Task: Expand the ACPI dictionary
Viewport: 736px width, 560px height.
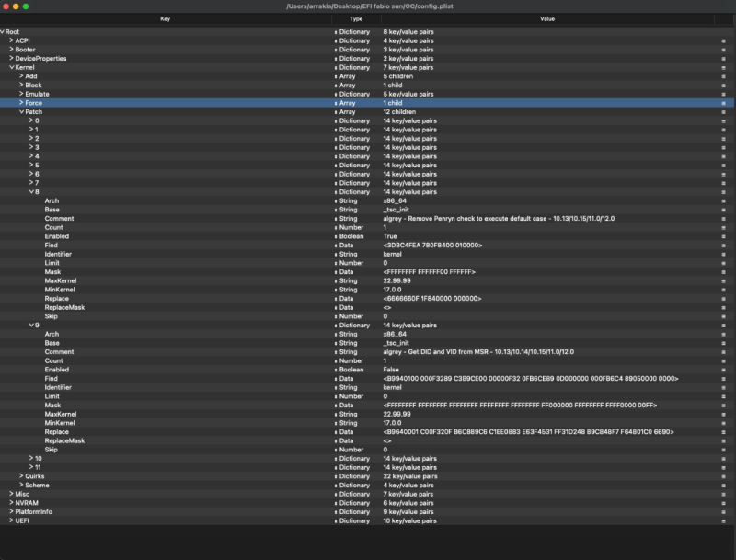Action: point(11,40)
